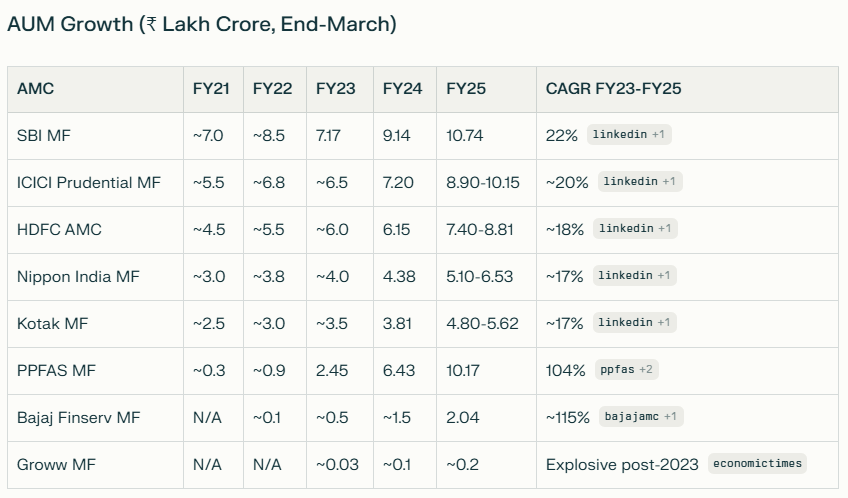Click the CAGR FY23-FY25 column header
The width and height of the screenshot is (848, 498).
(x=613, y=89)
